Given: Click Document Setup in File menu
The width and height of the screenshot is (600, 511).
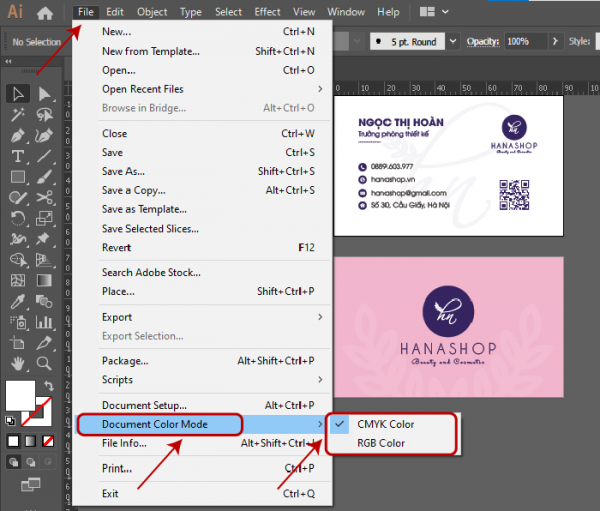Looking at the screenshot, I should tap(144, 405).
